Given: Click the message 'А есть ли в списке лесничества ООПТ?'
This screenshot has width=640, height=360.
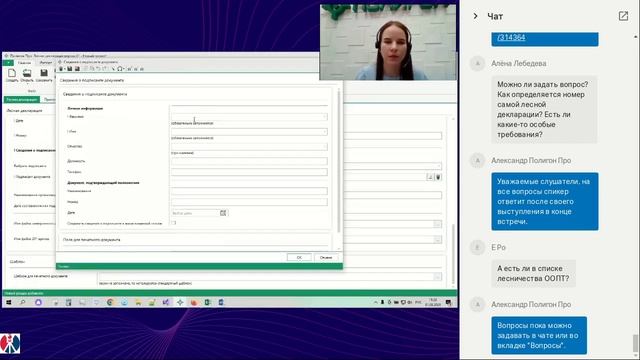Looking at the screenshot, I should pos(533,273).
